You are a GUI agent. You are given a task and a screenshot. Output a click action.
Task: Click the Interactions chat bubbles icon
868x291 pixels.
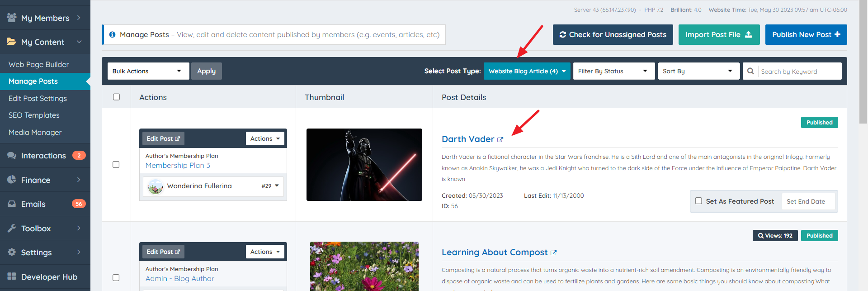(x=12, y=155)
